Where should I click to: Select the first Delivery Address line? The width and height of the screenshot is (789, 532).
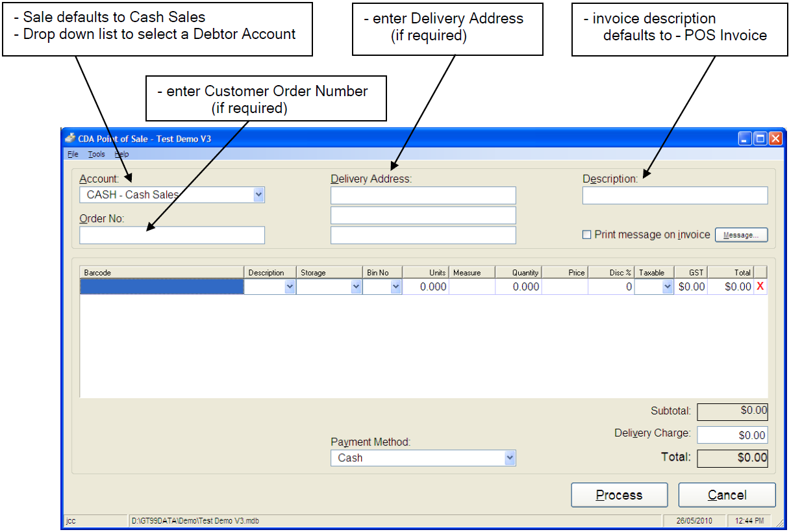point(423,196)
